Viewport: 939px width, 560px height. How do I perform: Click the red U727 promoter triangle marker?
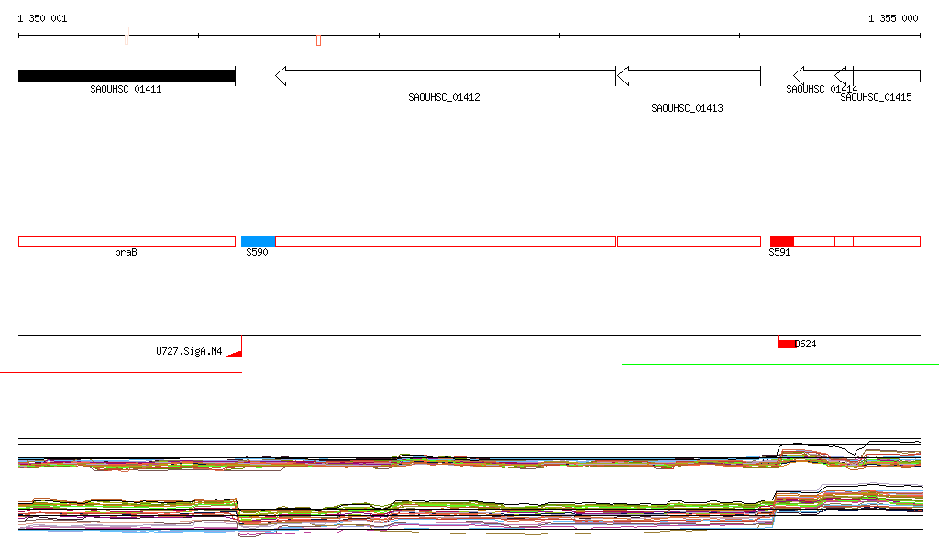[x=233, y=354]
